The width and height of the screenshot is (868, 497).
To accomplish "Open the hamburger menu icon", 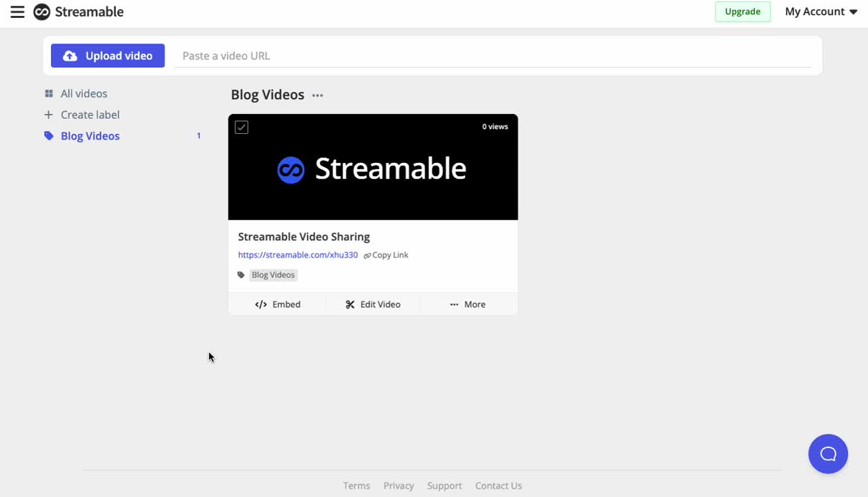I will pyautogui.click(x=17, y=12).
